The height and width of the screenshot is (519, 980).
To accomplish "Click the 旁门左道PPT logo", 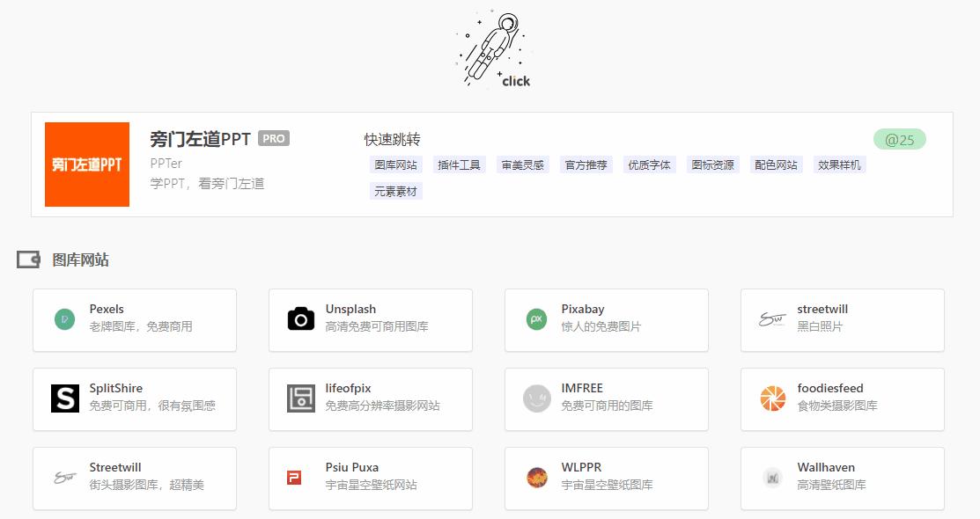I will coord(86,164).
